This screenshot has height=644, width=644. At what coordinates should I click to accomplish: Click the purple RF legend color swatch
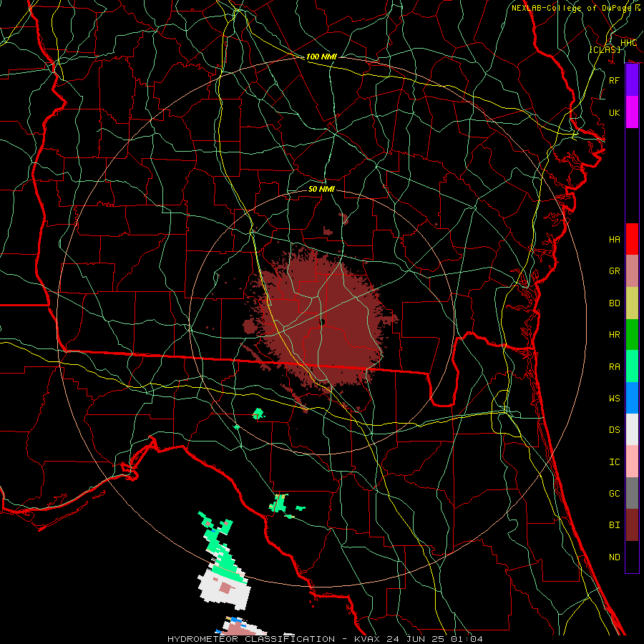pyautogui.click(x=632, y=80)
